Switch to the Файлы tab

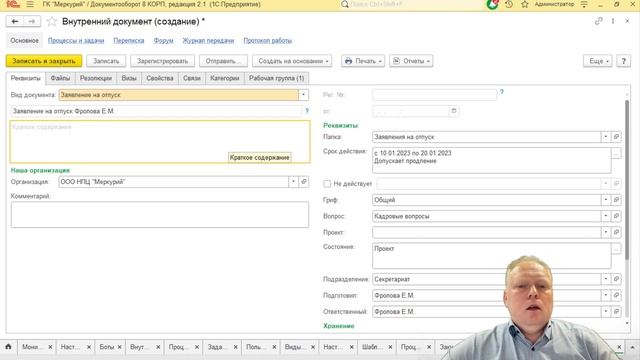60,78
